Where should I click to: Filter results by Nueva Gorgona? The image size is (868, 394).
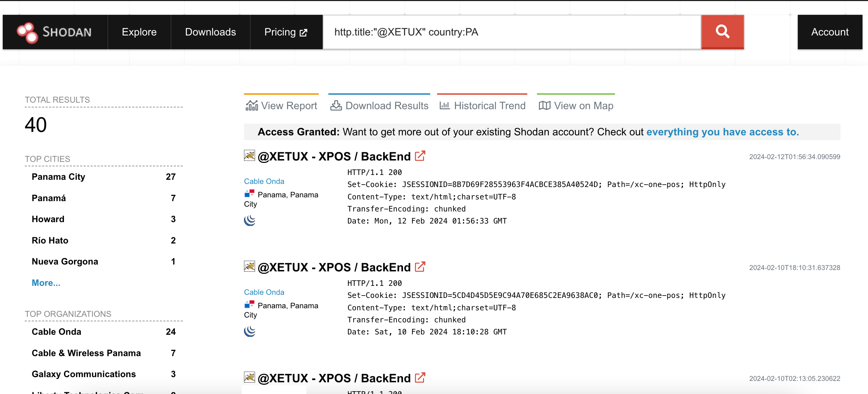(x=65, y=262)
